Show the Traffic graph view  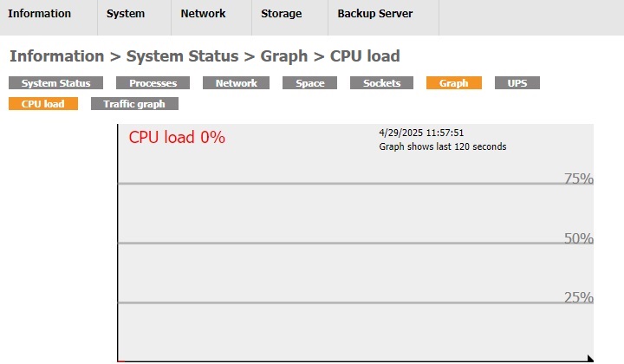point(133,104)
